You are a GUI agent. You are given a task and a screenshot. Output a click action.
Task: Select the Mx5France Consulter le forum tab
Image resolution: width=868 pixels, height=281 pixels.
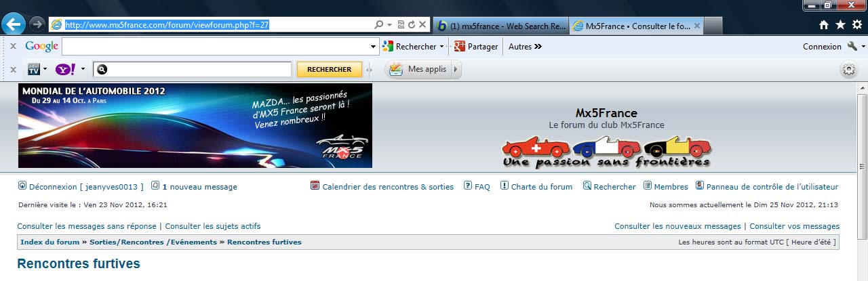click(x=632, y=26)
